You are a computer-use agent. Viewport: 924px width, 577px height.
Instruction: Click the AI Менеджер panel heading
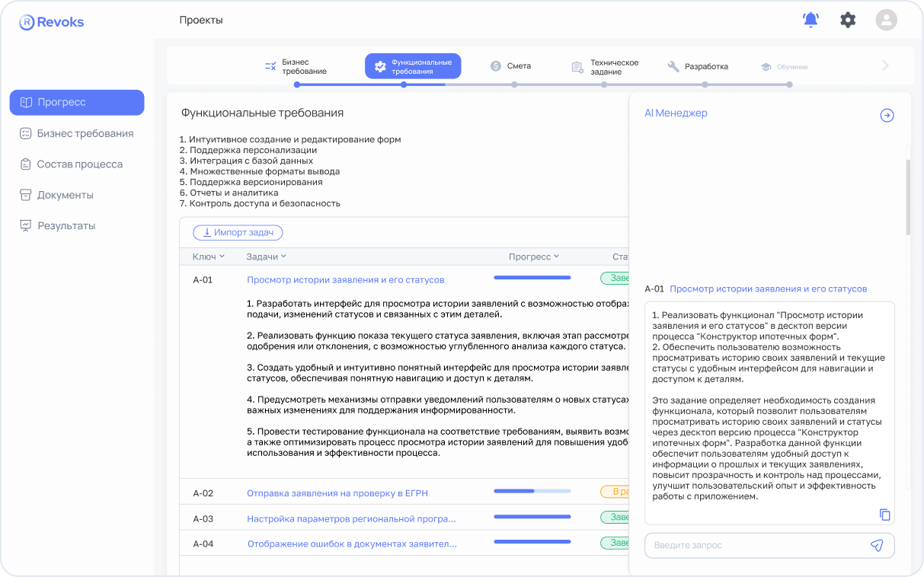point(676,113)
